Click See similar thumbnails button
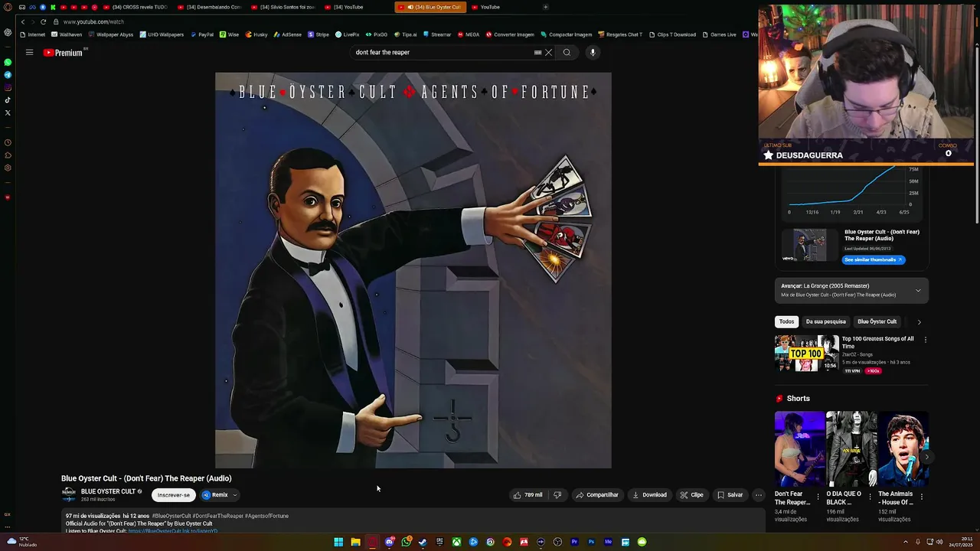This screenshot has width=980, height=551. click(874, 260)
